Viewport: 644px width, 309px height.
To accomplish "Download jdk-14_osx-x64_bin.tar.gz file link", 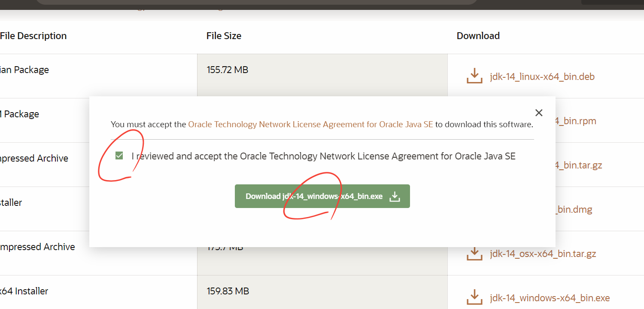I will point(543,254).
